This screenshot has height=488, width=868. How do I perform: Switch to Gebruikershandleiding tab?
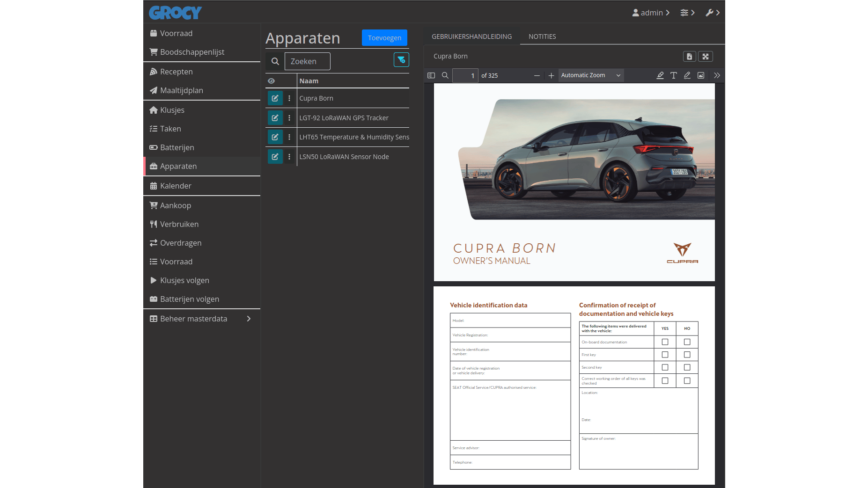pos(471,36)
